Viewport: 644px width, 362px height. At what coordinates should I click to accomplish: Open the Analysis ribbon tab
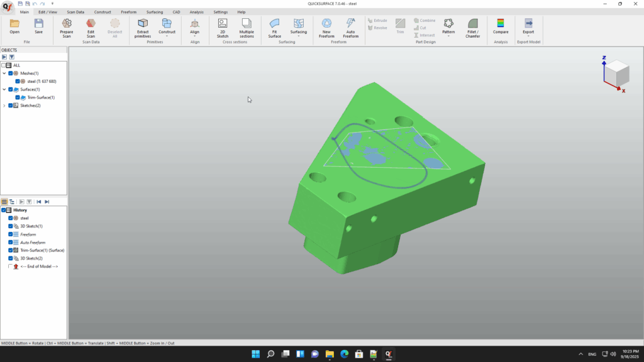tap(196, 12)
